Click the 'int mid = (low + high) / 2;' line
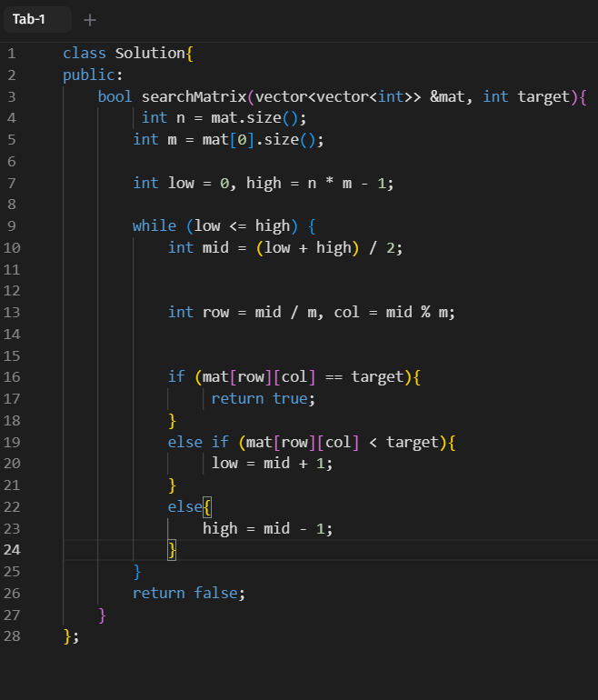This screenshot has height=700, width=598. point(285,248)
